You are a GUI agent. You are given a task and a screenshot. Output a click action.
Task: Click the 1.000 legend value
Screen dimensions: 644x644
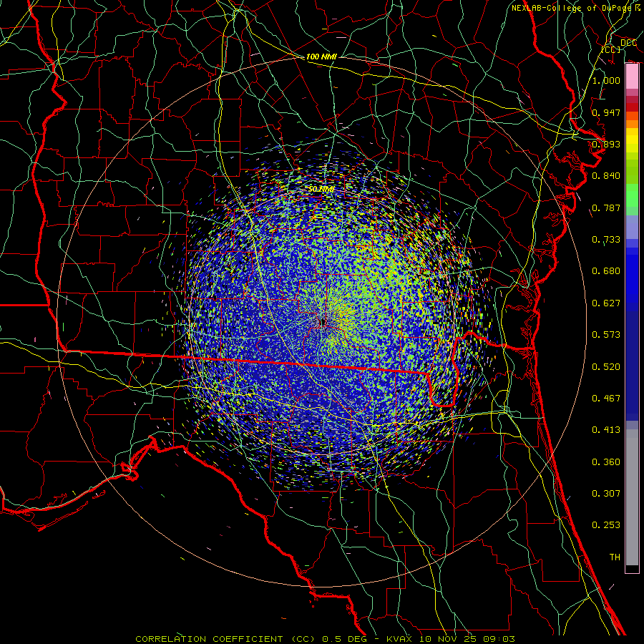tap(606, 80)
